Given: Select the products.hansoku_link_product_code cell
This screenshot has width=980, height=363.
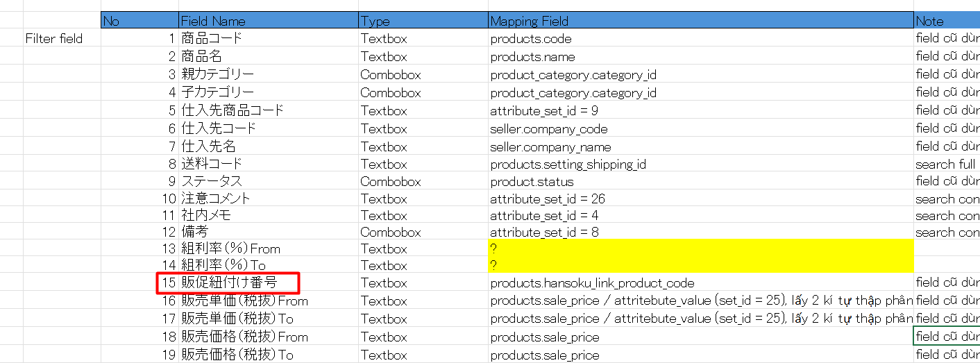Looking at the screenshot, I should 700,283.
